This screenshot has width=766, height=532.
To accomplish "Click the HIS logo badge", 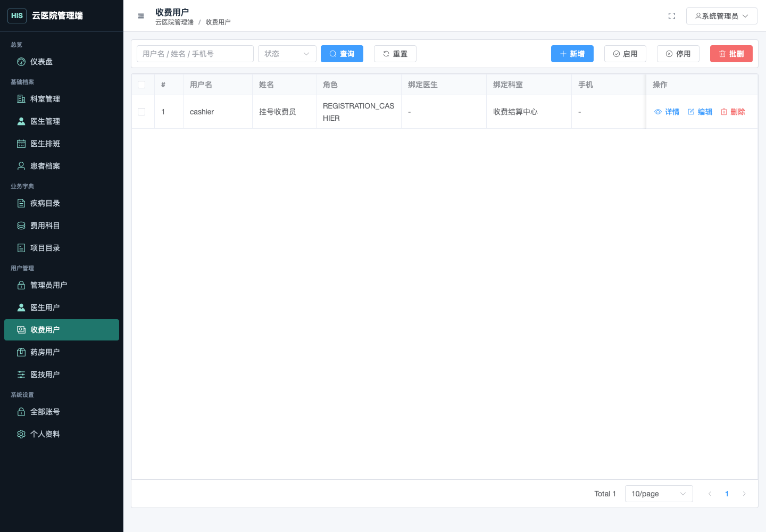I will pyautogui.click(x=17, y=16).
